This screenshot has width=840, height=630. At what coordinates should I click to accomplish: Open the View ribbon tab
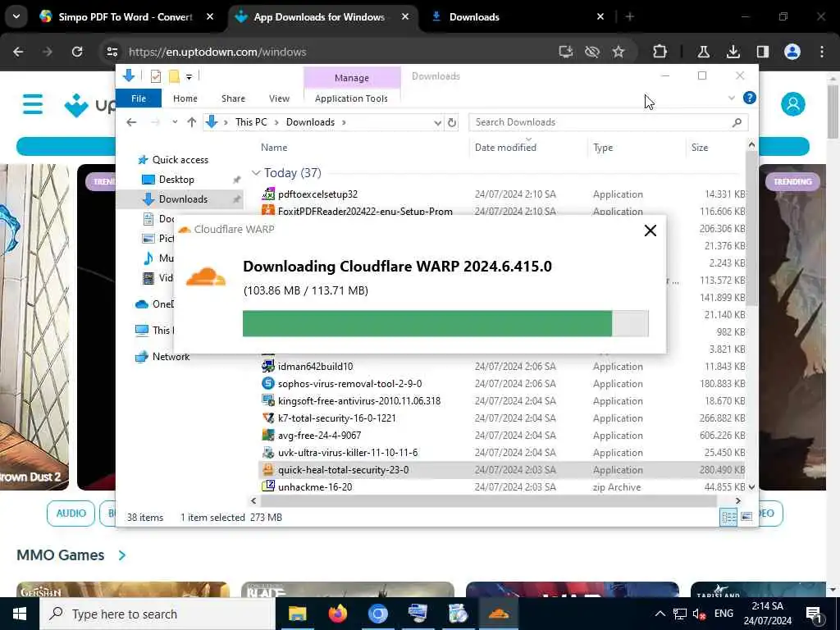[279, 98]
